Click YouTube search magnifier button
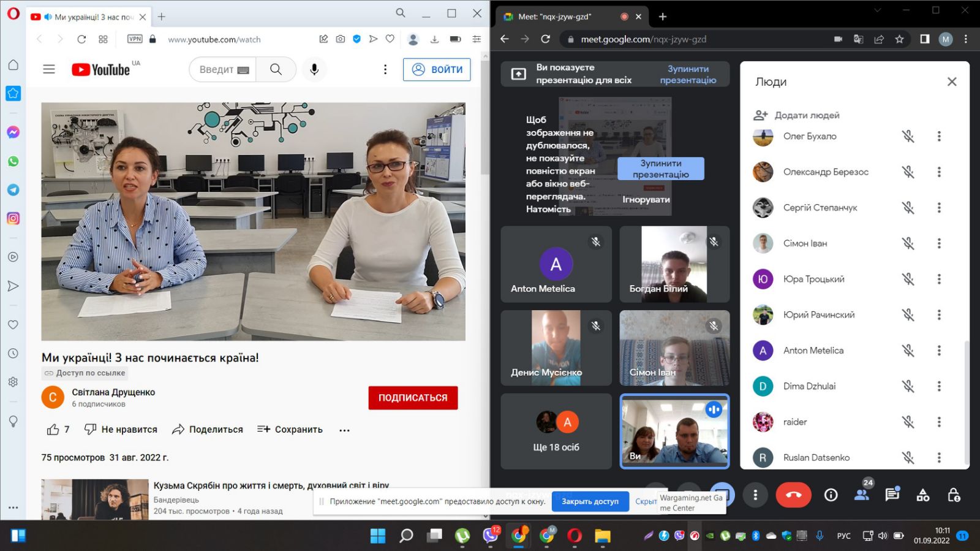 [276, 69]
